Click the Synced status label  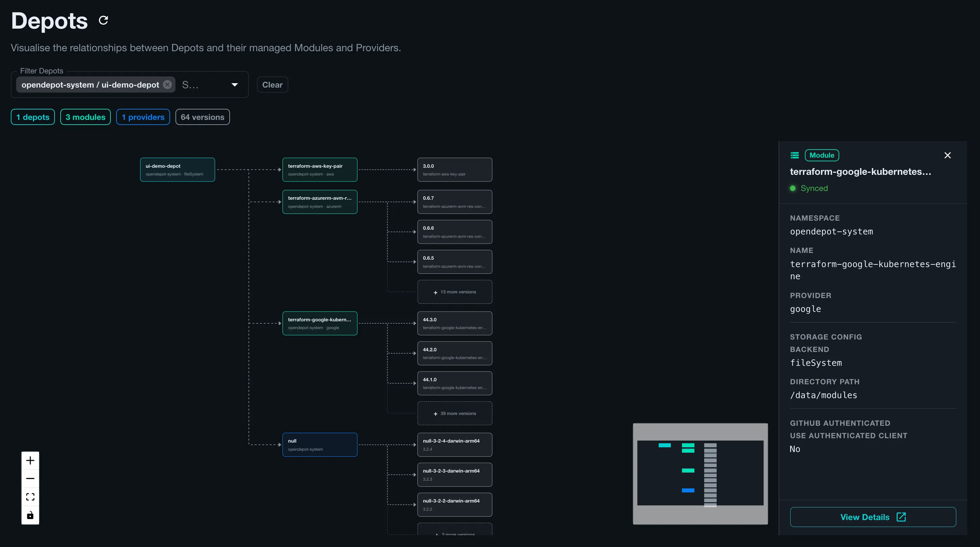pyautogui.click(x=814, y=188)
